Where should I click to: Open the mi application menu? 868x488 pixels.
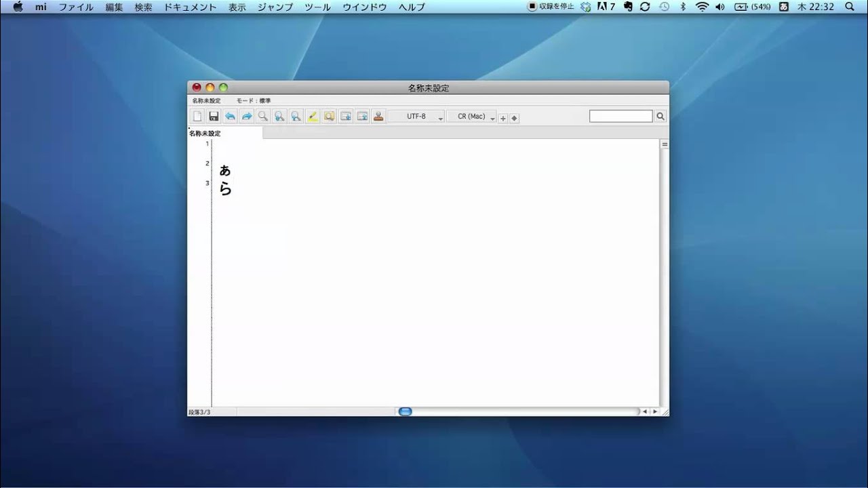(x=41, y=7)
